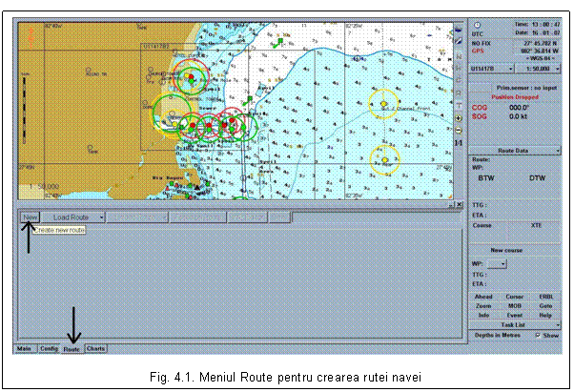The height and width of the screenshot is (392, 574).
Task: Click the ERBL tool button
Action: pyautogui.click(x=546, y=296)
